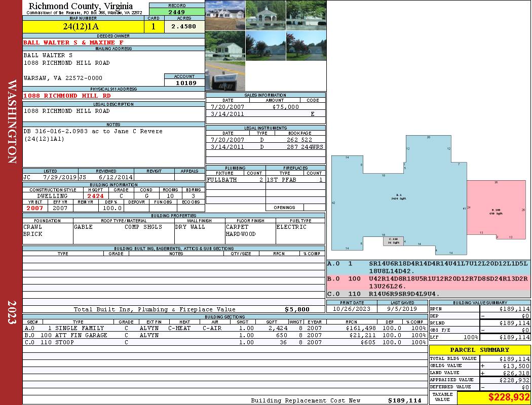532x405 pixels.
Task: Click the acres value 2.4580
Action: [183, 26]
